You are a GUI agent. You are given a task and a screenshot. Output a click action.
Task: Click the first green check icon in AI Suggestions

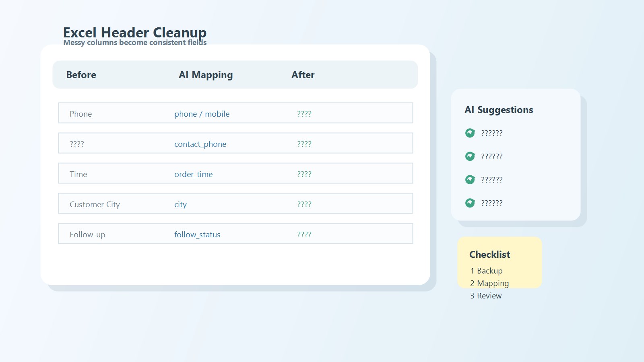click(x=470, y=133)
